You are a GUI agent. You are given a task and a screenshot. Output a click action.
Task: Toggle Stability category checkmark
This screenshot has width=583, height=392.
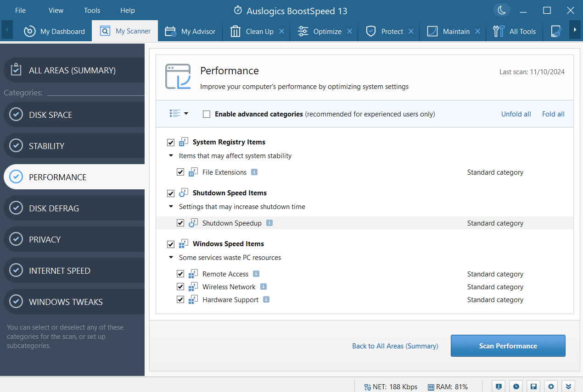point(16,146)
